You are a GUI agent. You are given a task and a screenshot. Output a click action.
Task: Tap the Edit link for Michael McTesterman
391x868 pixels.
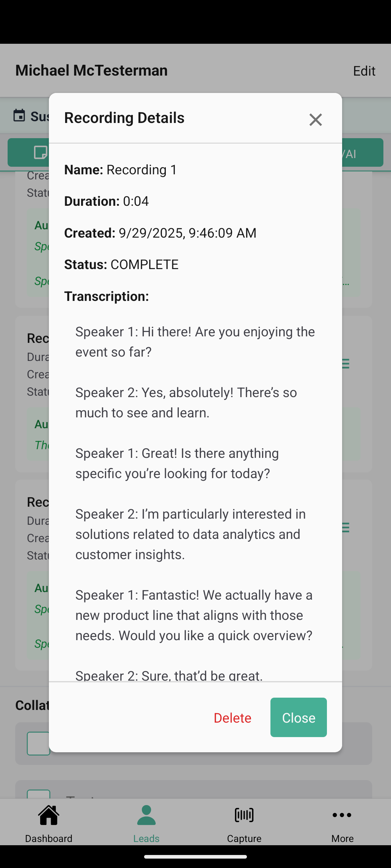coord(364,71)
